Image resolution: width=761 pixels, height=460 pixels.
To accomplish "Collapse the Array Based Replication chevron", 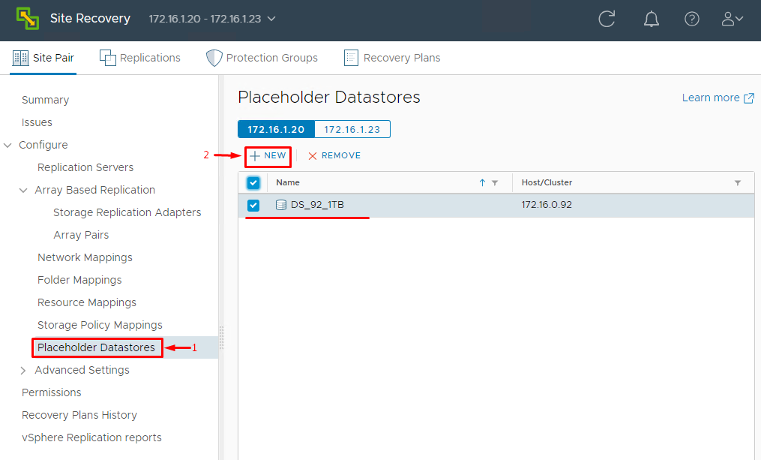I will (x=23, y=190).
